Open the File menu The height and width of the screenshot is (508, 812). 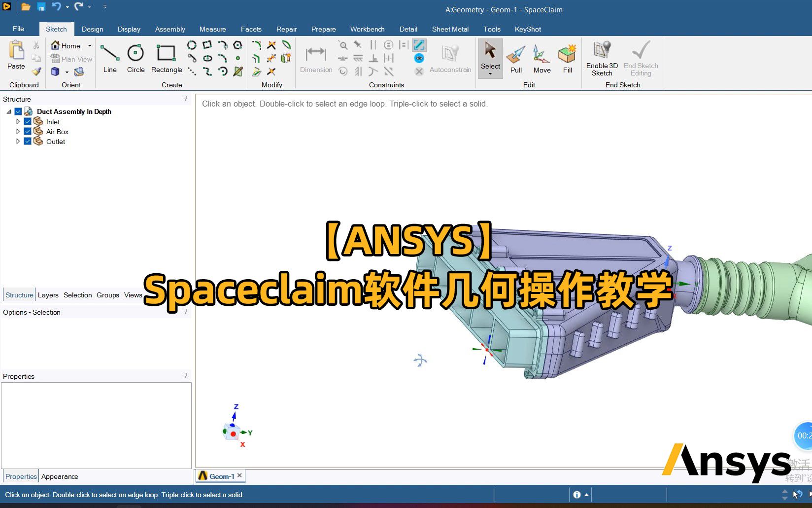(18, 29)
